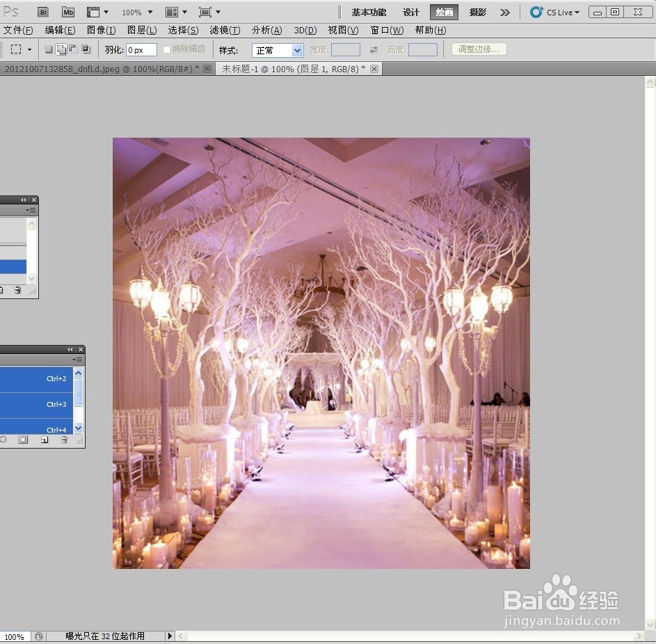Screen dimensions: 656x644
Task: Switch to 基本功能 workspace
Action: 368,13
